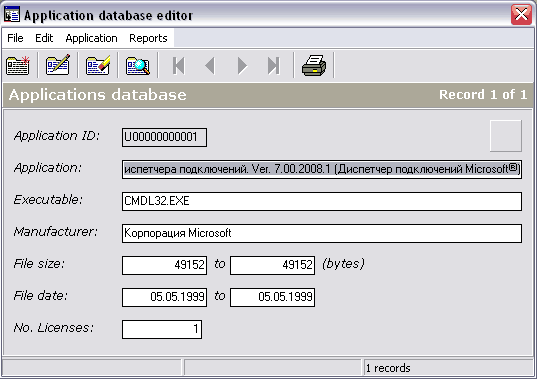This screenshot has height=379, width=537.
Task: Open the Edit menu
Action: 44,38
